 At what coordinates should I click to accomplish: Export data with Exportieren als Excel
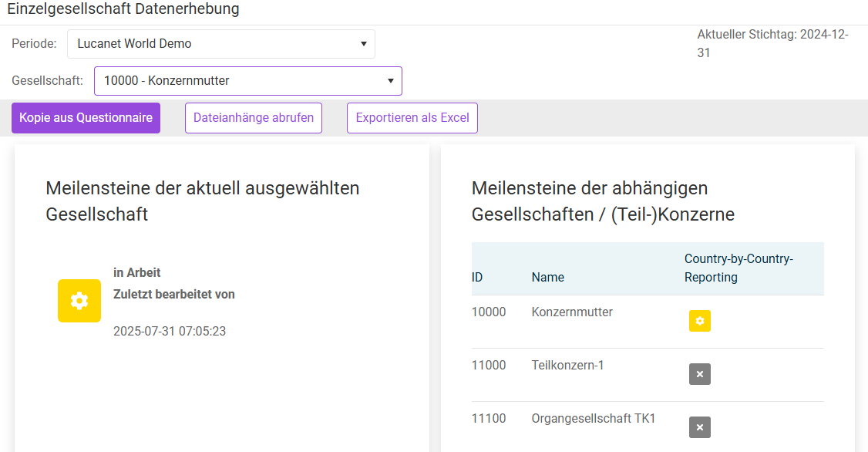412,118
